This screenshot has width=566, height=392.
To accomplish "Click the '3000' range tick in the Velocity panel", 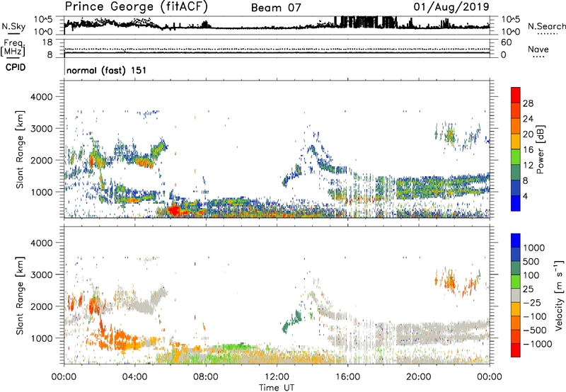I will 41,275.
